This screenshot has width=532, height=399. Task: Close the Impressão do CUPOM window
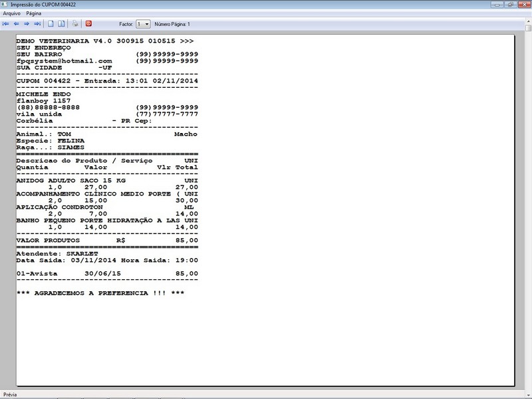point(524,5)
